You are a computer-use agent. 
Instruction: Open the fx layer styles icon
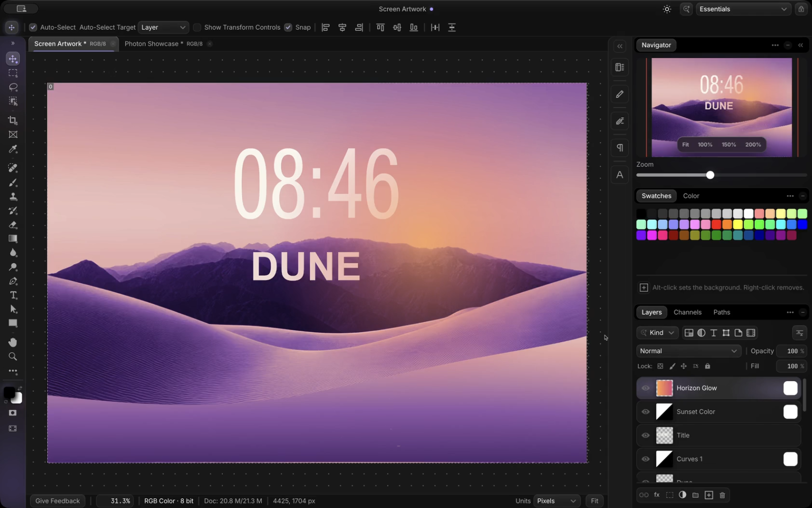click(657, 495)
